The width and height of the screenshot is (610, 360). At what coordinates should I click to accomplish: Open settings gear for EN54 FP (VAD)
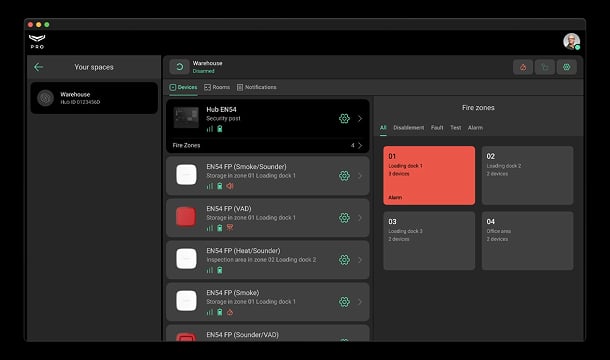click(344, 218)
